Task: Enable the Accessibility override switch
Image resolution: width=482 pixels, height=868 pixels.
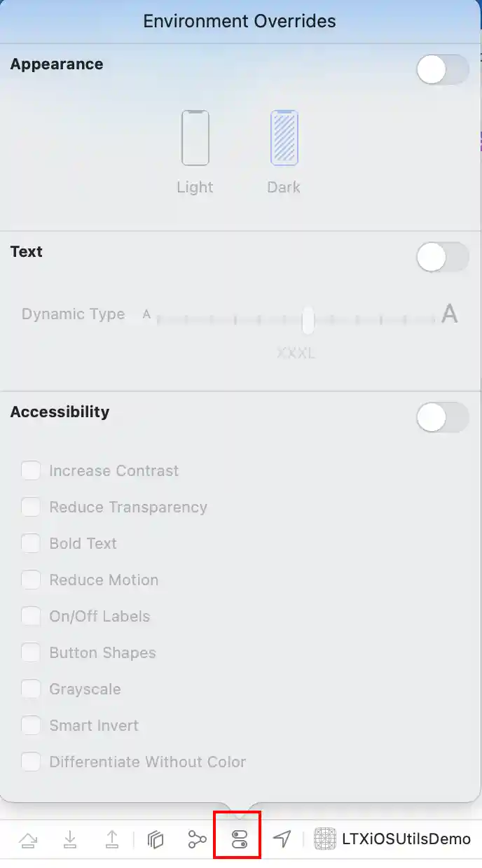Action: (442, 418)
